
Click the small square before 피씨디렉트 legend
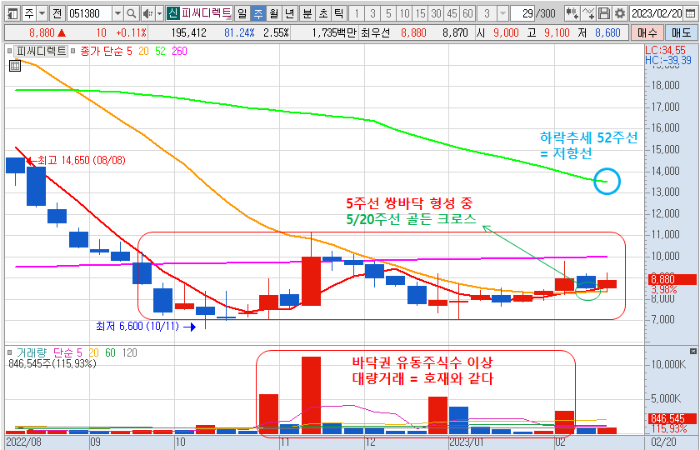10,51
